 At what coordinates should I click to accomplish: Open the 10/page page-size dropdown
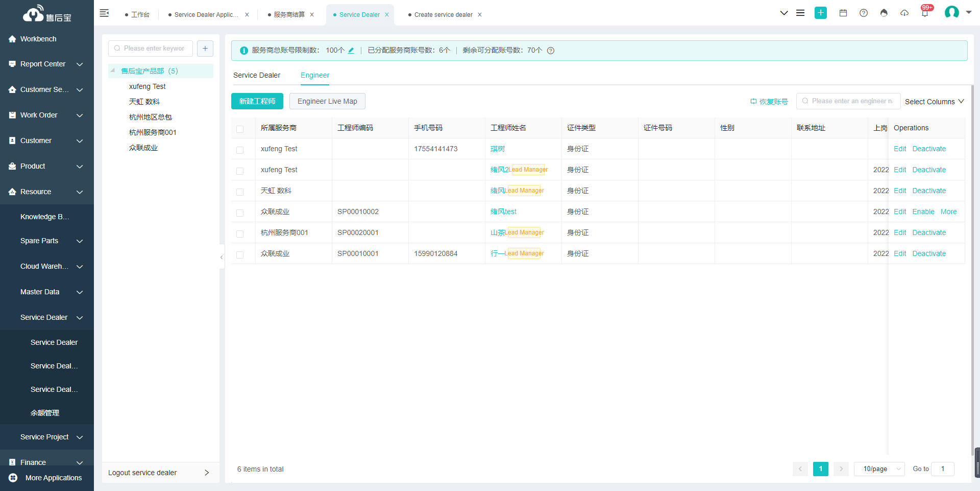pos(879,469)
